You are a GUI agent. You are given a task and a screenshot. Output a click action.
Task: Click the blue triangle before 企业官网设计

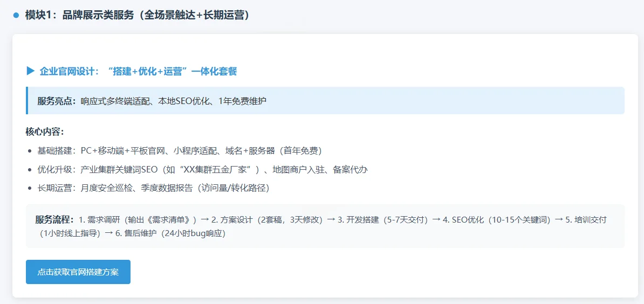(x=30, y=71)
